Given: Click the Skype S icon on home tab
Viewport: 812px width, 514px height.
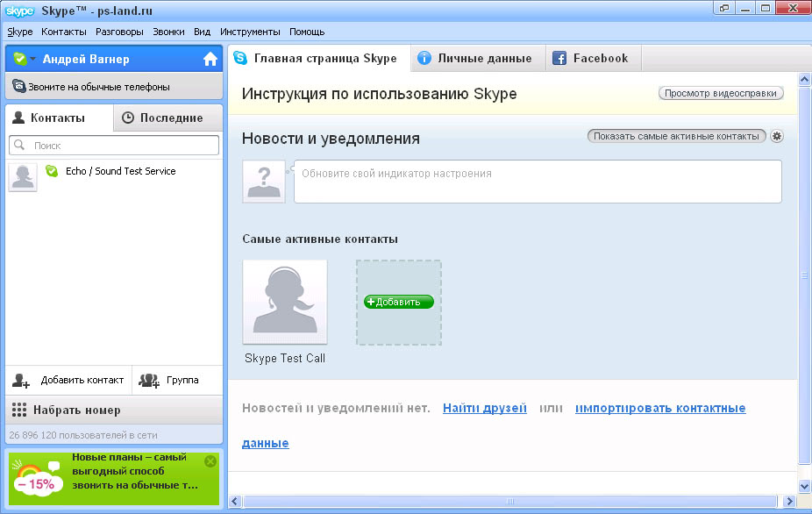Looking at the screenshot, I should (x=240, y=58).
